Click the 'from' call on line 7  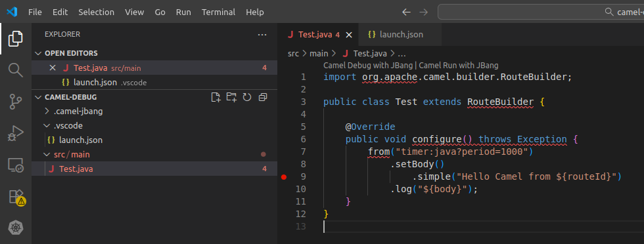coord(379,152)
